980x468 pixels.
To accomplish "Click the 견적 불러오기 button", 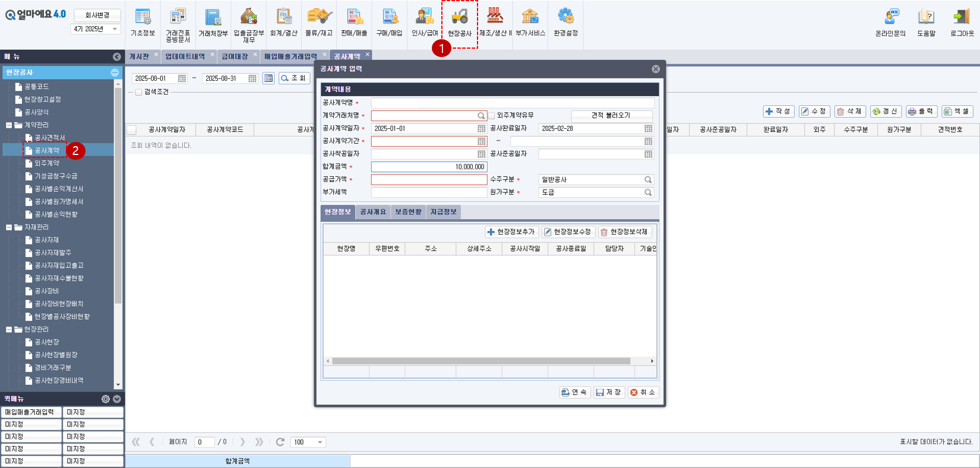I will coord(611,115).
